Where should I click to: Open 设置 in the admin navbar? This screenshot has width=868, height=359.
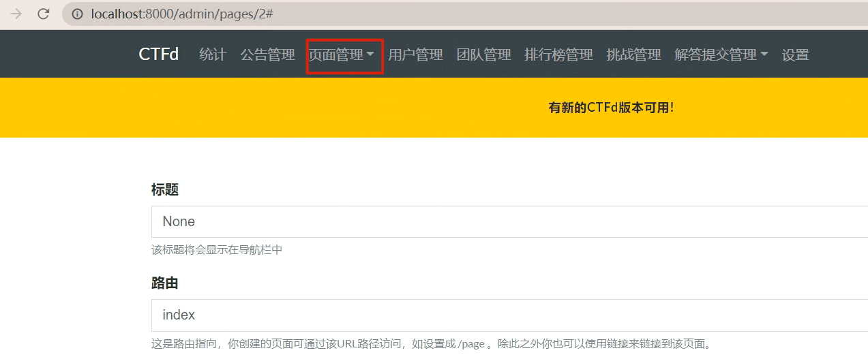click(x=795, y=55)
